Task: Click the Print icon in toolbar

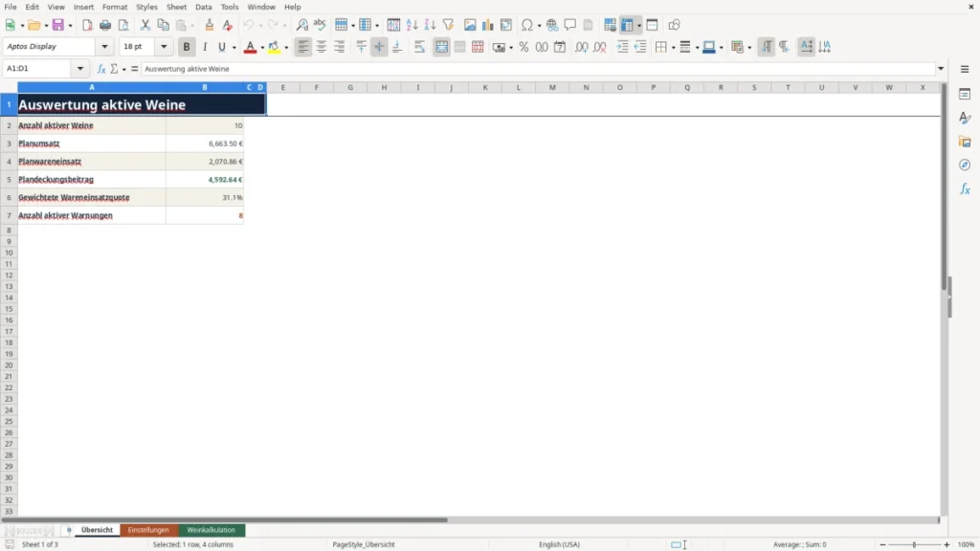Action: click(105, 25)
